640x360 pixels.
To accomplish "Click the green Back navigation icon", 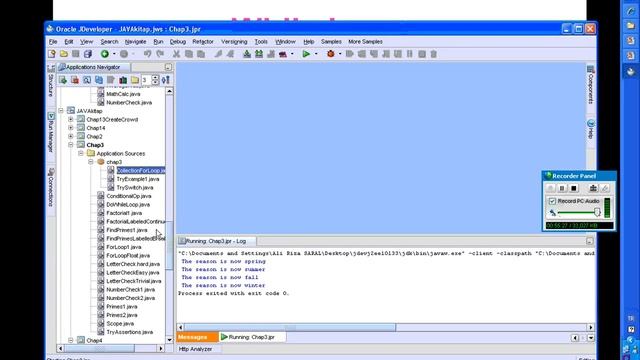I will pyautogui.click(x=105, y=54).
